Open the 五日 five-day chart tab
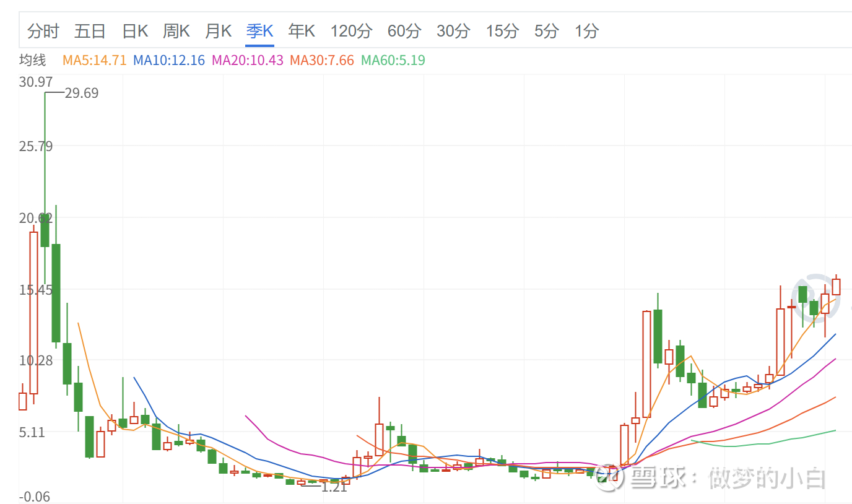The image size is (852, 504). click(x=90, y=30)
